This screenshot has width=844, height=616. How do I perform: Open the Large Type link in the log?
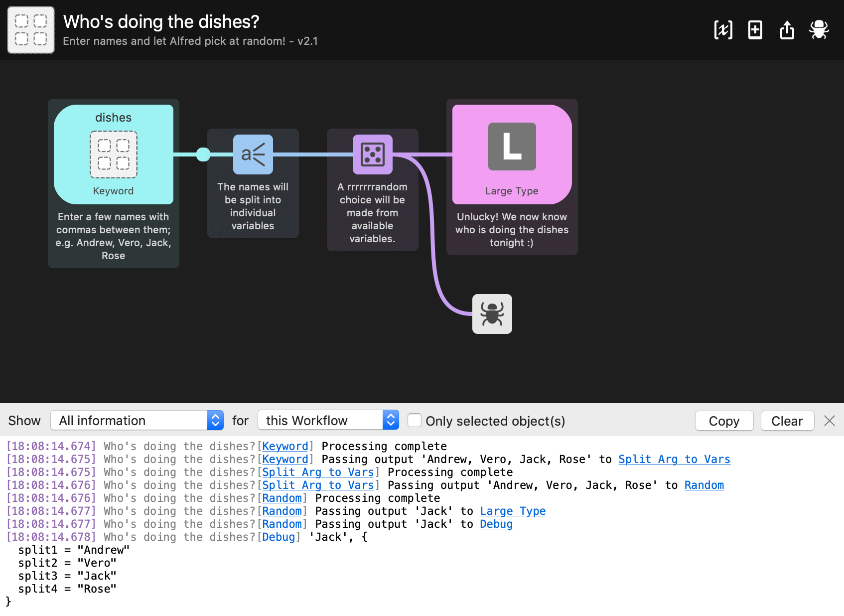coord(513,511)
